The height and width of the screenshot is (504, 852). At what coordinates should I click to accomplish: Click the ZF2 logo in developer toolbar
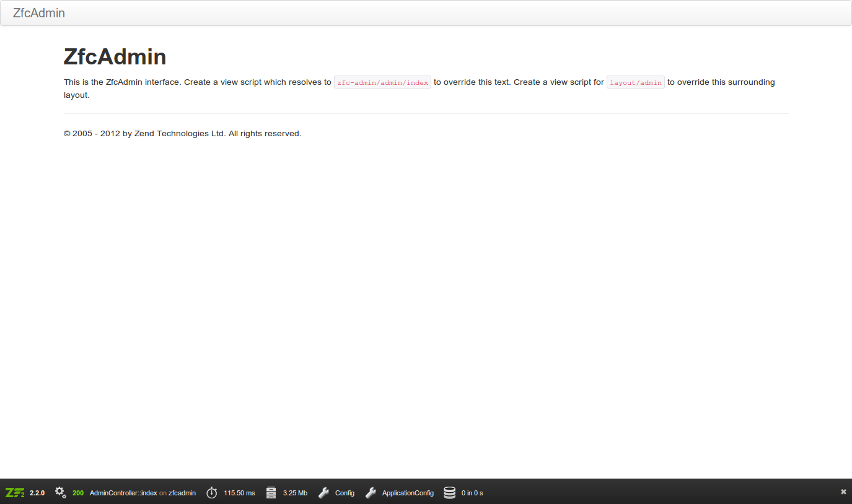[x=15, y=493]
